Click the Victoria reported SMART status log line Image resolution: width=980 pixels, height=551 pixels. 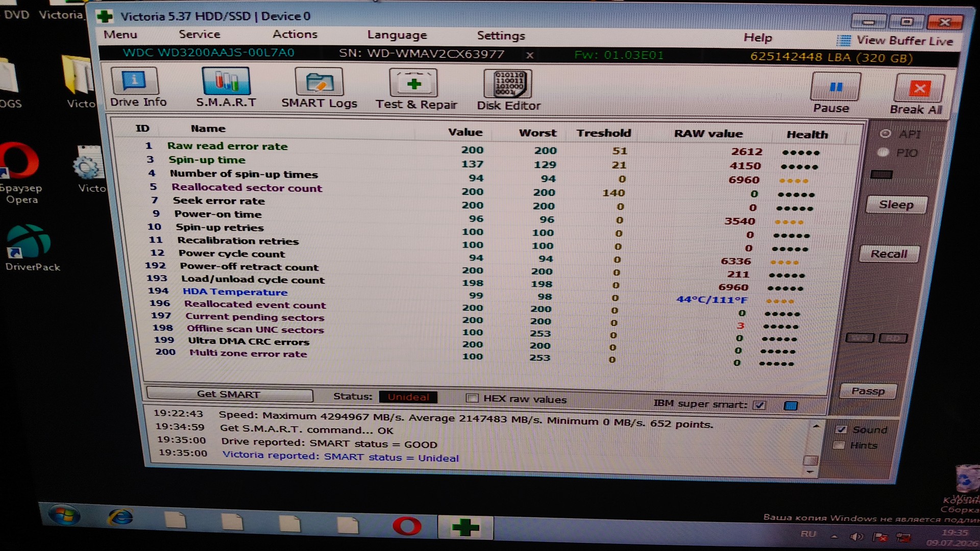(x=340, y=457)
